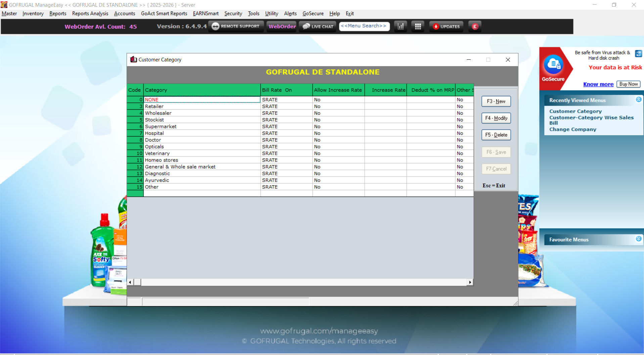
Task: Open the WebOrder toolbar button
Action: [x=282, y=27]
